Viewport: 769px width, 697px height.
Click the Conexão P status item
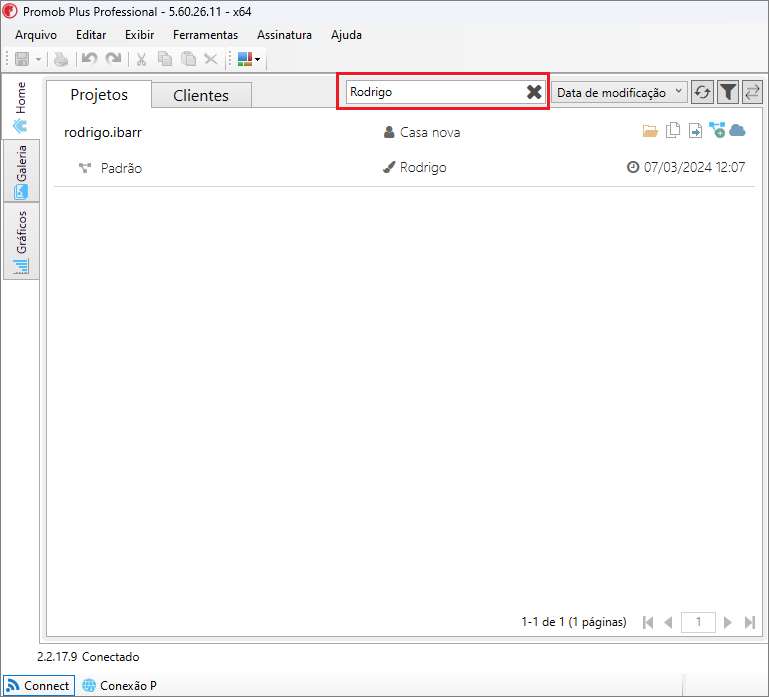(119, 685)
